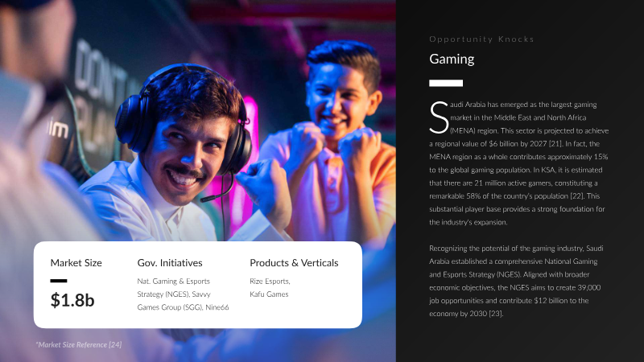Select the Opportunity Knocks subtitle
The width and height of the screenshot is (644, 362).
(x=481, y=39)
